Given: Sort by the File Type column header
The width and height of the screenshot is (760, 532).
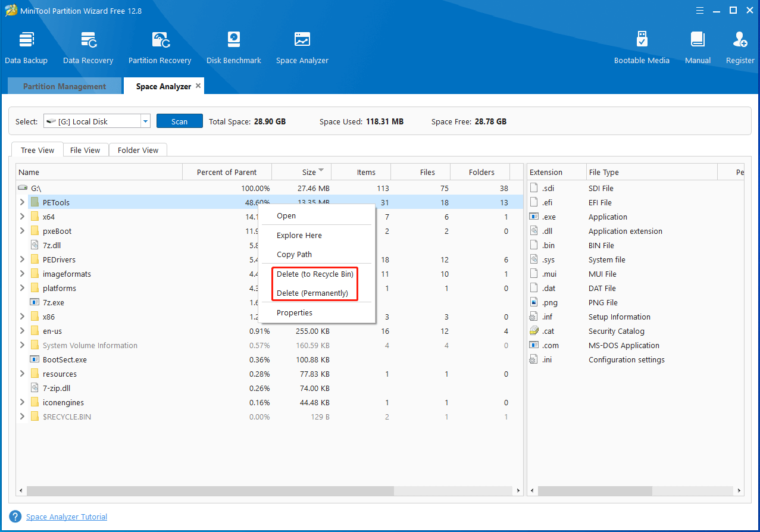Looking at the screenshot, I should (652, 172).
